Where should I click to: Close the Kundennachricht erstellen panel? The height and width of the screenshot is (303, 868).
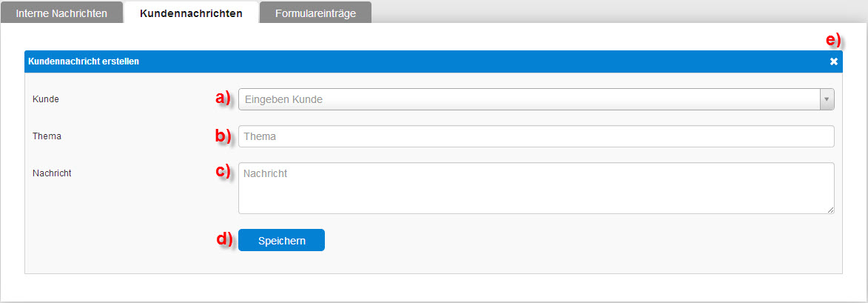[834, 61]
